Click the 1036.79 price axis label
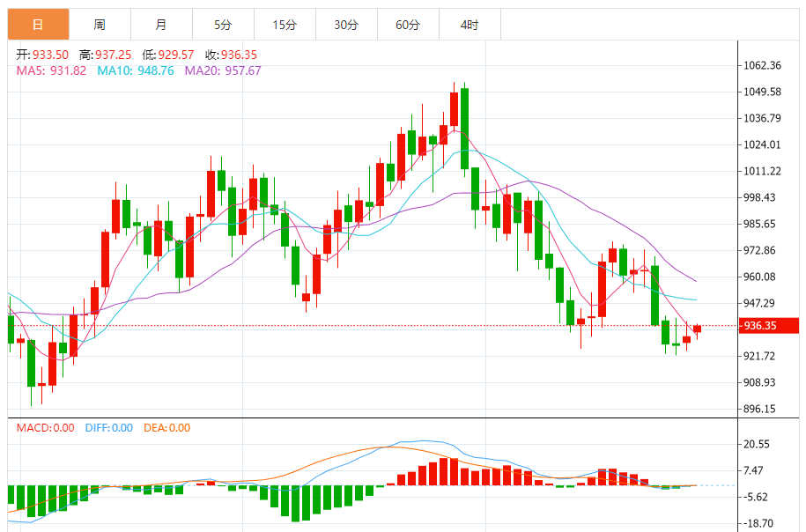This screenshot has width=806, height=532. pos(762,118)
